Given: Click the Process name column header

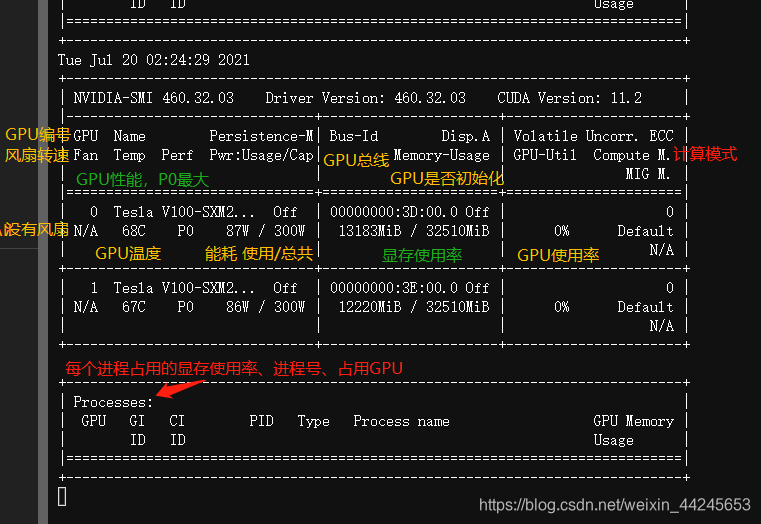Looking at the screenshot, I should point(401,421).
